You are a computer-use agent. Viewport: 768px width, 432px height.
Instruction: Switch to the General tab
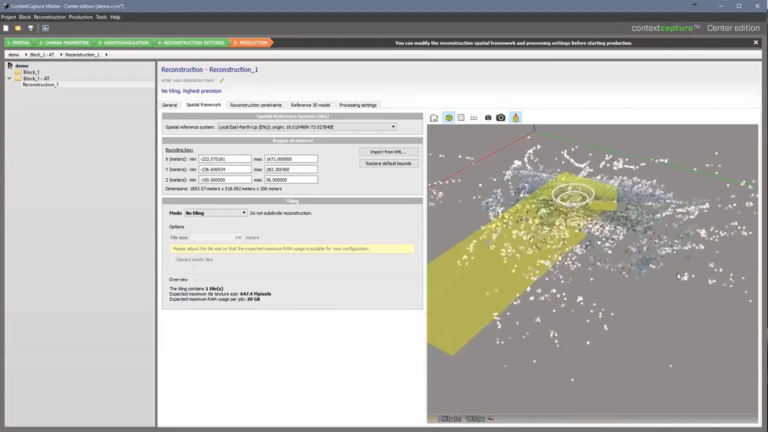point(169,105)
